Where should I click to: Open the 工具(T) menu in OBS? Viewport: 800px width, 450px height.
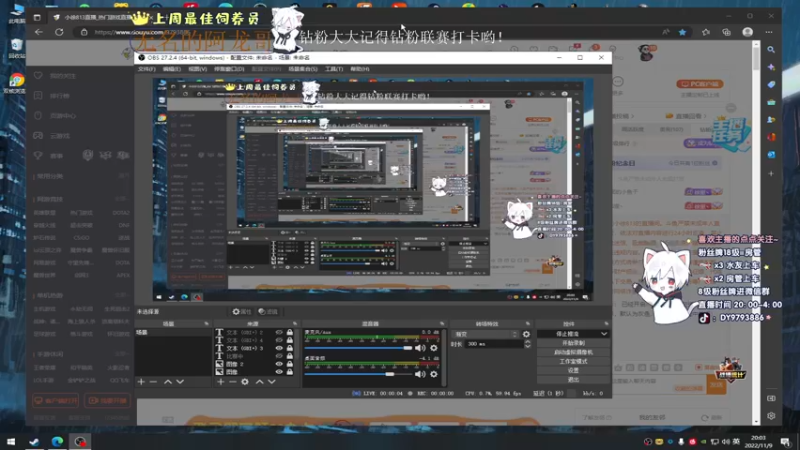point(334,69)
